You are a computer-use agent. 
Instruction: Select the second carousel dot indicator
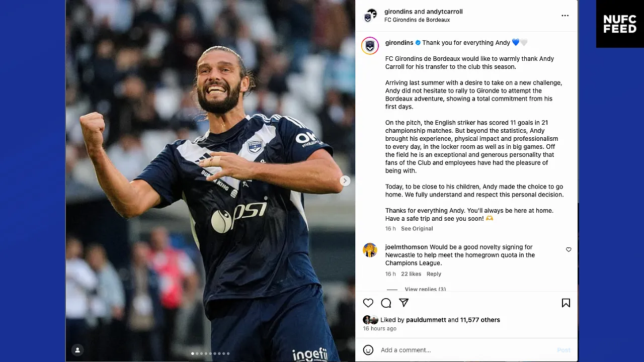coord(197,353)
